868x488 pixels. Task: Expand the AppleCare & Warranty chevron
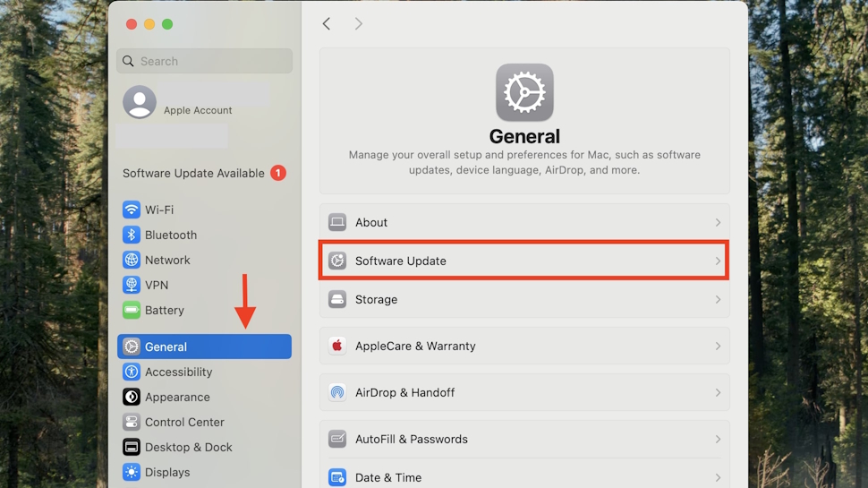718,347
